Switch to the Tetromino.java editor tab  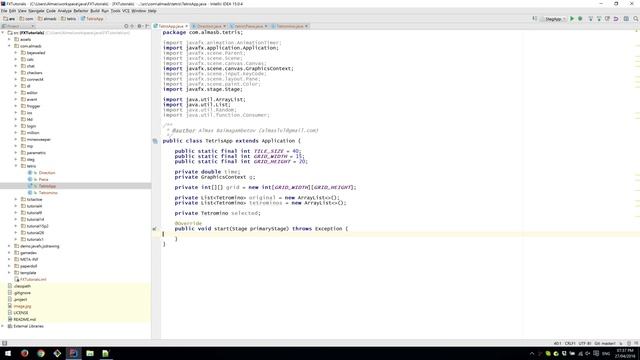pyautogui.click(x=289, y=26)
